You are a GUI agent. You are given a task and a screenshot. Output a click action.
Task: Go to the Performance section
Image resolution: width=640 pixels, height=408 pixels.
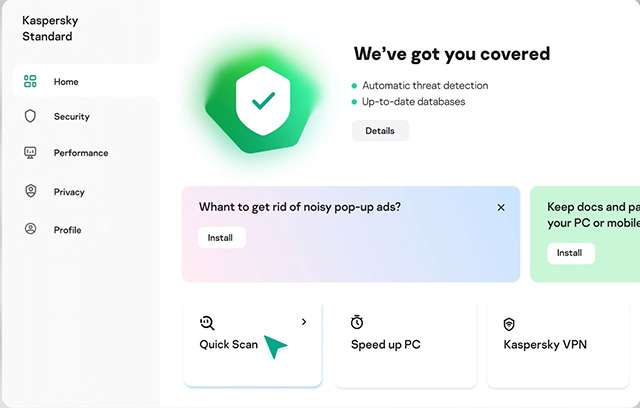(x=81, y=153)
